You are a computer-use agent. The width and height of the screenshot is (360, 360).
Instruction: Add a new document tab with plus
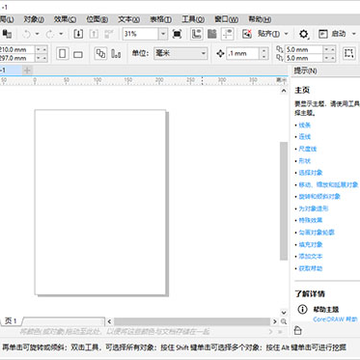[27, 70]
